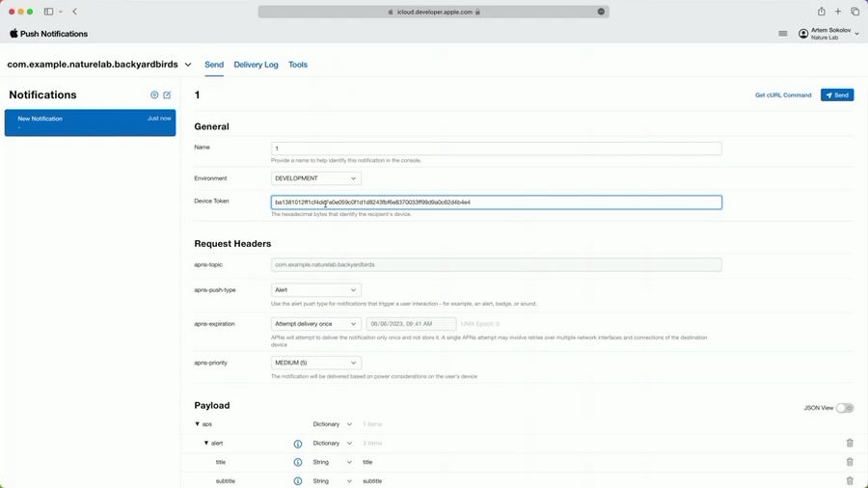868x488 pixels.
Task: Go back using Safari's back arrow
Action: [x=74, y=12]
